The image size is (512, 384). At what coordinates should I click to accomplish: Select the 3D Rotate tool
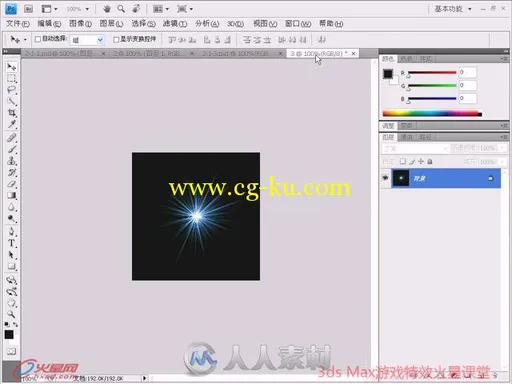click(11, 280)
